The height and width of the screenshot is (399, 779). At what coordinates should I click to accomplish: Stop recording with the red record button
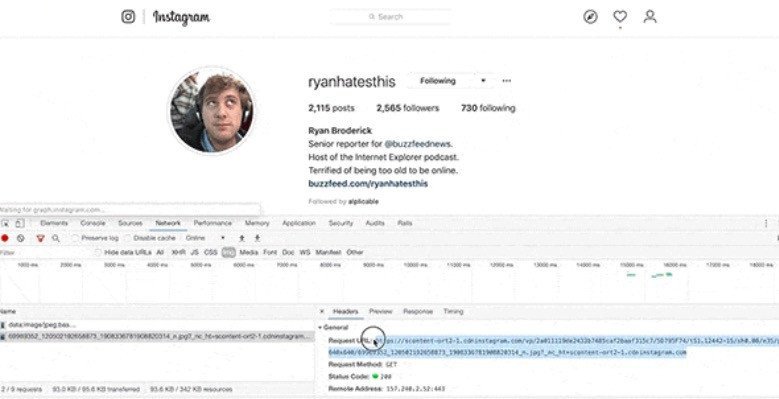[5, 238]
